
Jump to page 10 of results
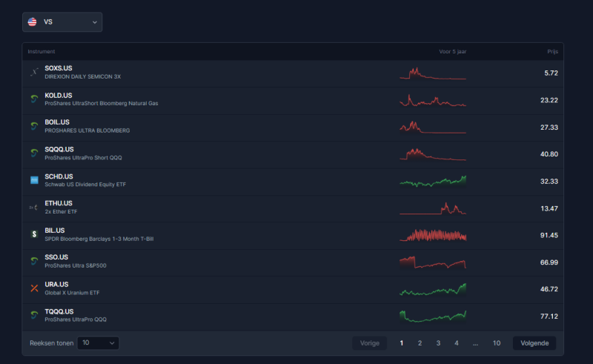click(496, 343)
